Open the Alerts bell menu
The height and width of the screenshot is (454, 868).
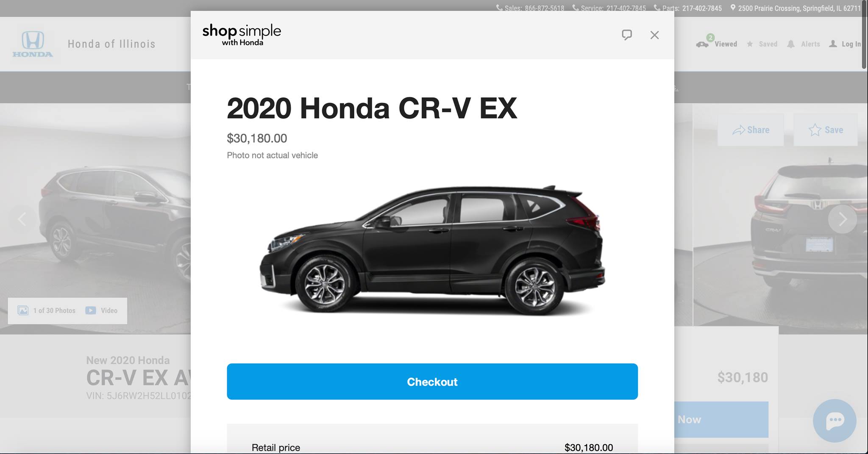coord(804,44)
